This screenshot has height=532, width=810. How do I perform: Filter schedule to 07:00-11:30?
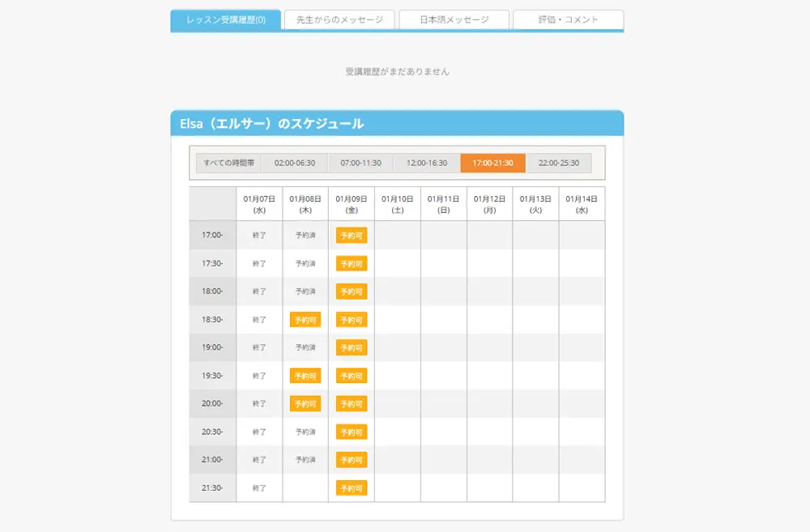pyautogui.click(x=360, y=163)
